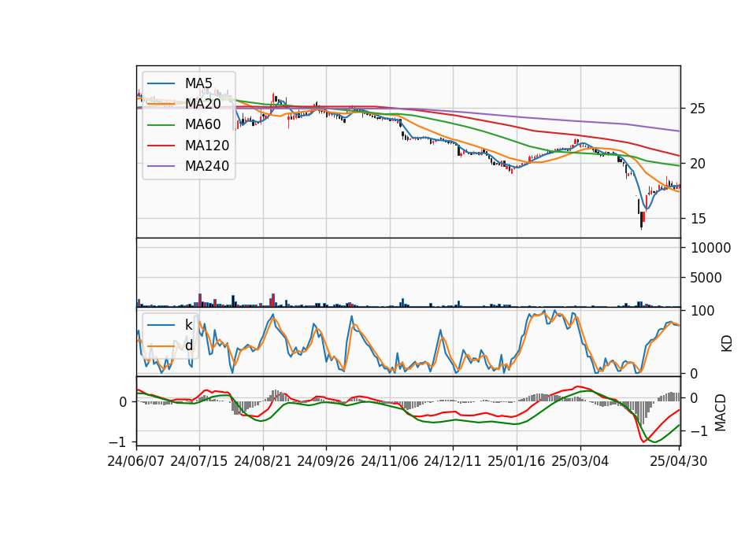Click the price axis value 20
This screenshot has width=756, height=543.
pyautogui.click(x=698, y=164)
